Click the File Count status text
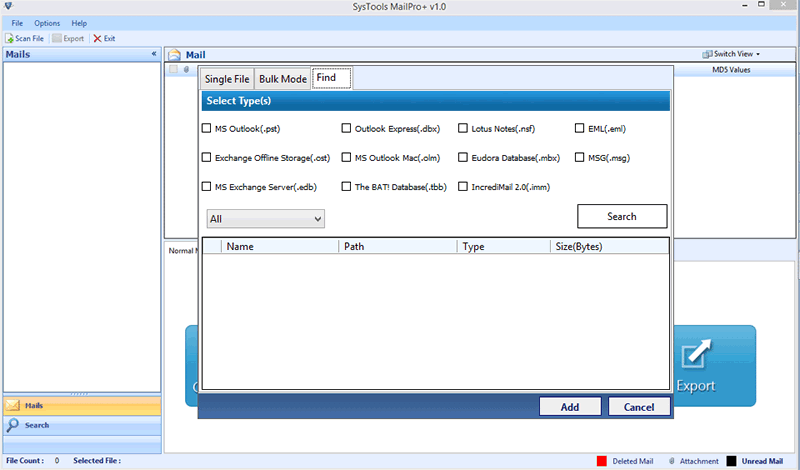The image size is (800, 470). tap(24, 461)
